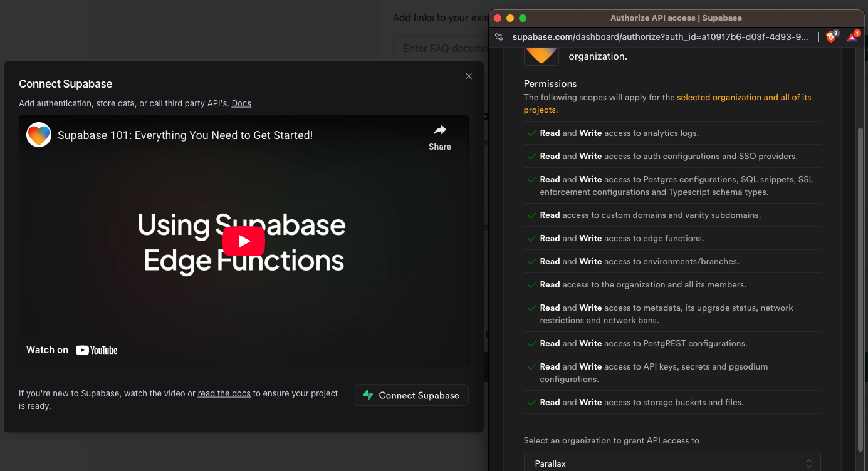Open the Parallax organization selector
The width and height of the screenshot is (868, 471).
[672, 462]
